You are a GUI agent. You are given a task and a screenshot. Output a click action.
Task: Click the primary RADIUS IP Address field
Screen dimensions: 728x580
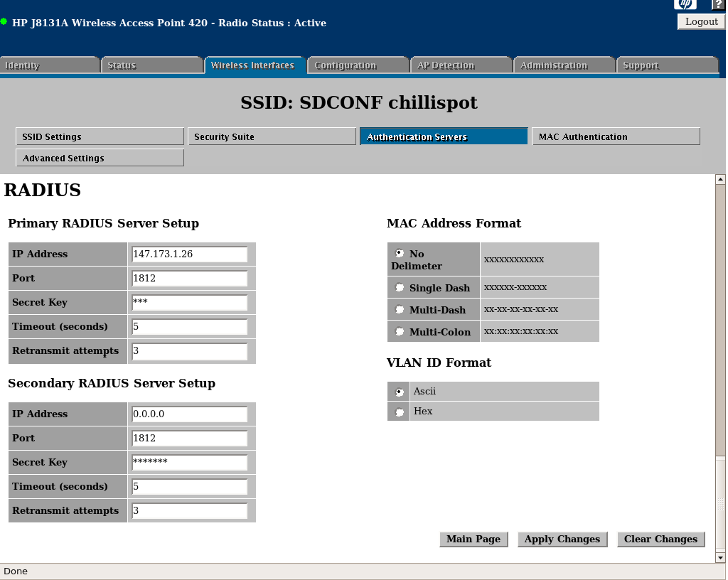pyautogui.click(x=190, y=254)
